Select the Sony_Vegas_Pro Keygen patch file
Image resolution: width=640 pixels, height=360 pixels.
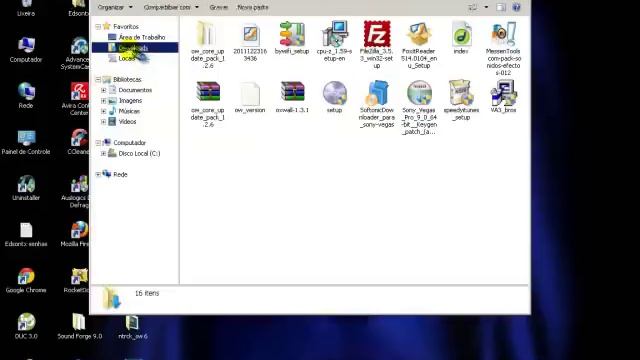(419, 93)
